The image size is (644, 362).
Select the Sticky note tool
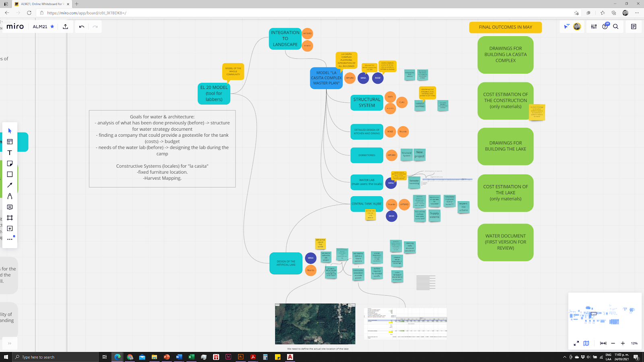tap(10, 163)
